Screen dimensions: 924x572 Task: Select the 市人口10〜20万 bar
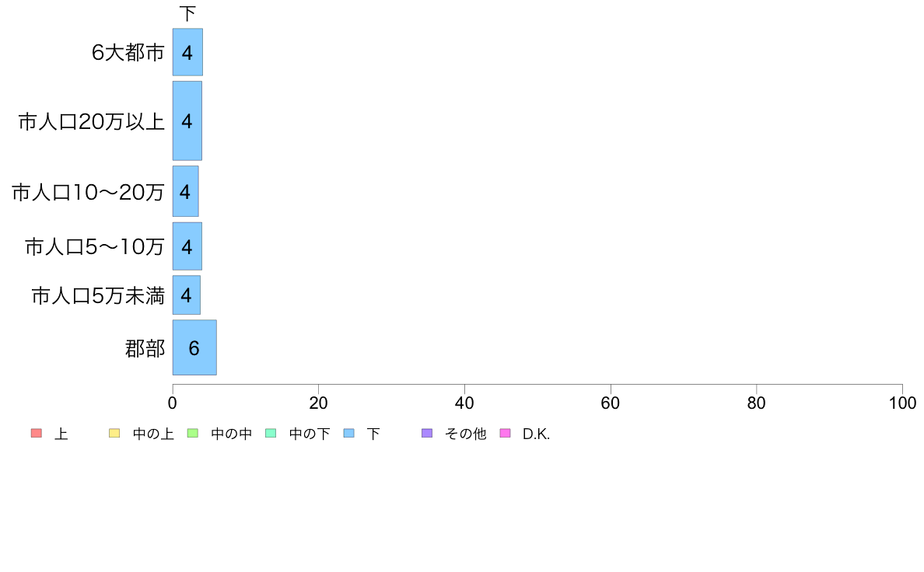point(186,191)
